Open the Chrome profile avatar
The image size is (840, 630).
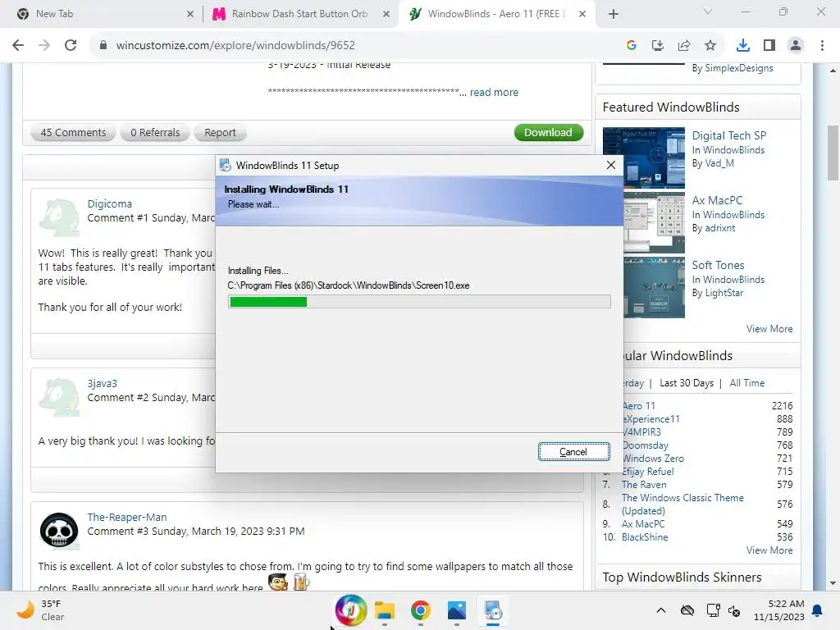pos(796,46)
